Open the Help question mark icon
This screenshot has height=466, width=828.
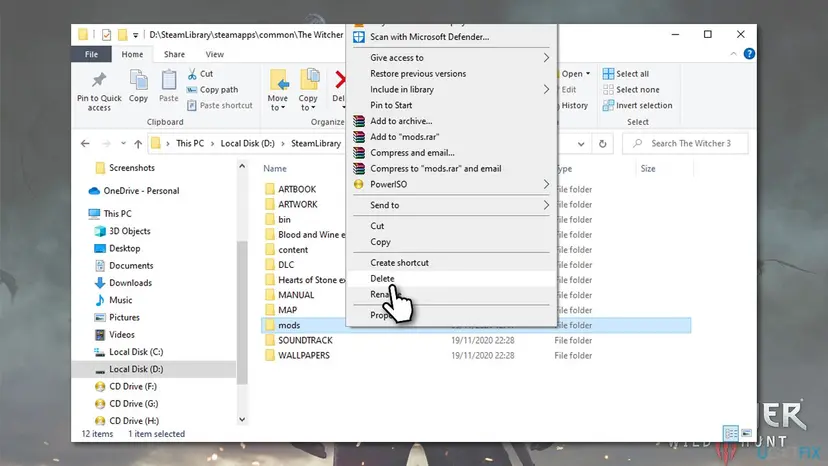pos(749,54)
